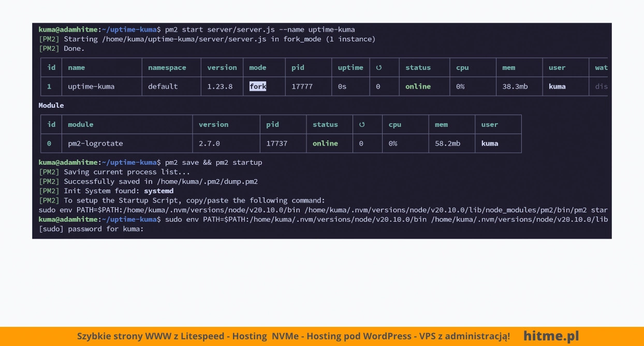Click the module version 2.7.0
Image resolution: width=644 pixels, height=346 pixels.
pyautogui.click(x=209, y=143)
